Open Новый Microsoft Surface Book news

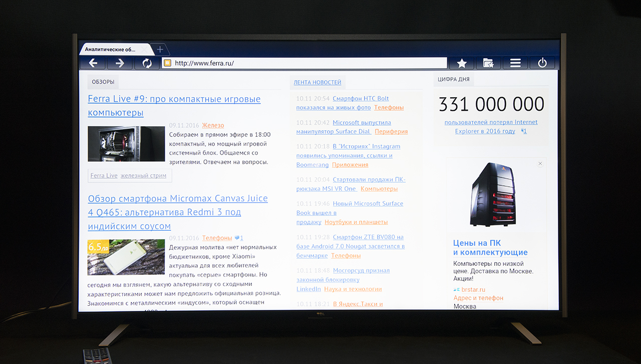350,213
